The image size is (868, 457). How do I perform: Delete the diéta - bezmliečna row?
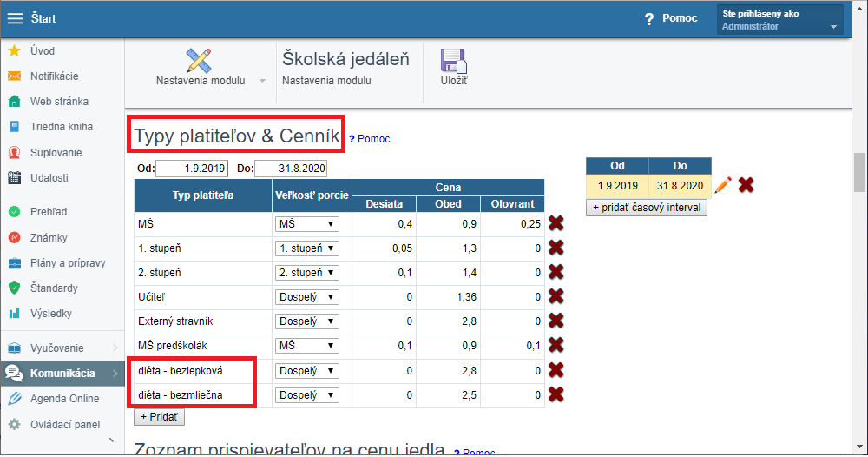pos(556,394)
